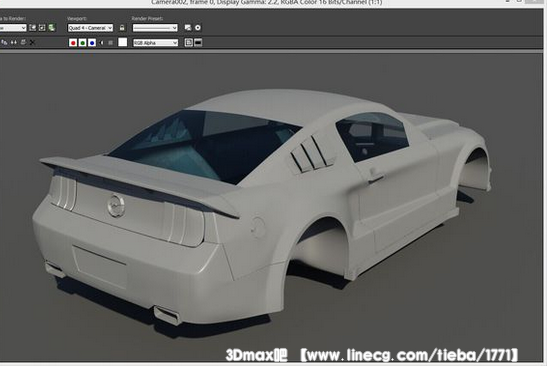The width and height of the screenshot is (547, 372).
Task: Click the Edit Region icon
Action: [32, 28]
